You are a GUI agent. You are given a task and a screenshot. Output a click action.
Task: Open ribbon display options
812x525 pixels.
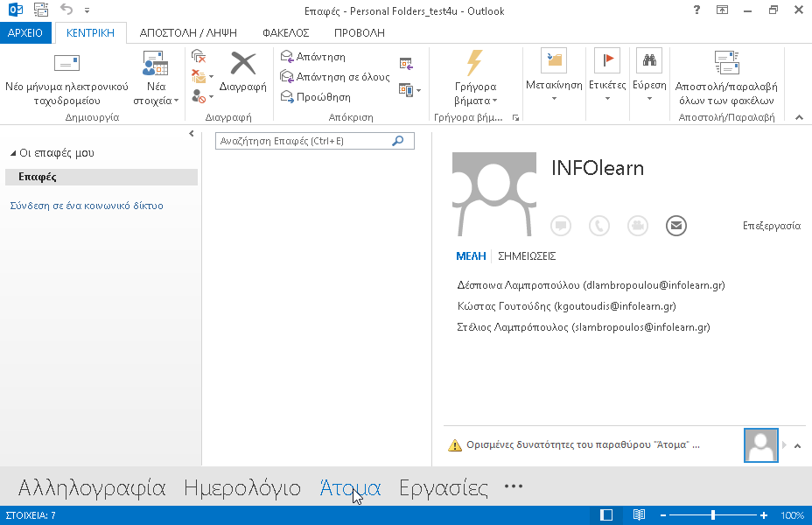point(722,10)
